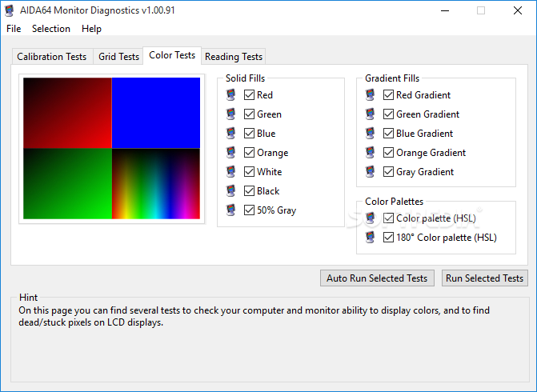
Task: Switch to the Grid Tests tab
Action: 118,57
